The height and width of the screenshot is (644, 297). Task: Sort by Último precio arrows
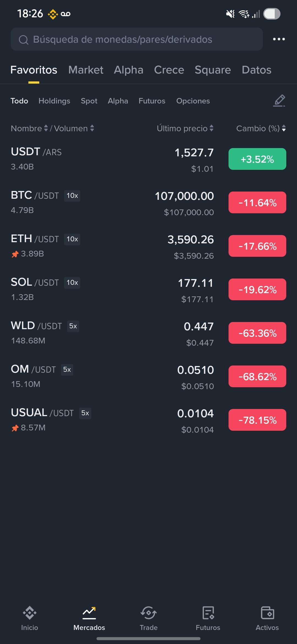(211, 128)
